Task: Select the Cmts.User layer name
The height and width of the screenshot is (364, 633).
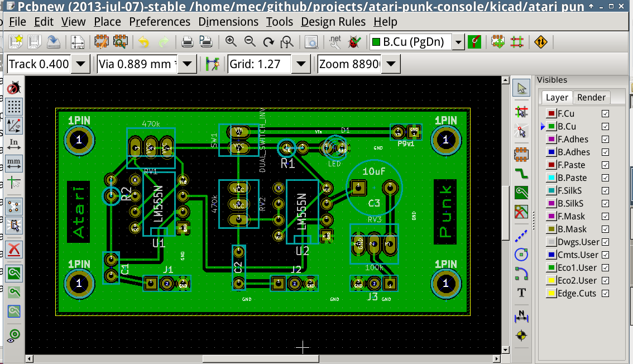Action: pos(578,255)
